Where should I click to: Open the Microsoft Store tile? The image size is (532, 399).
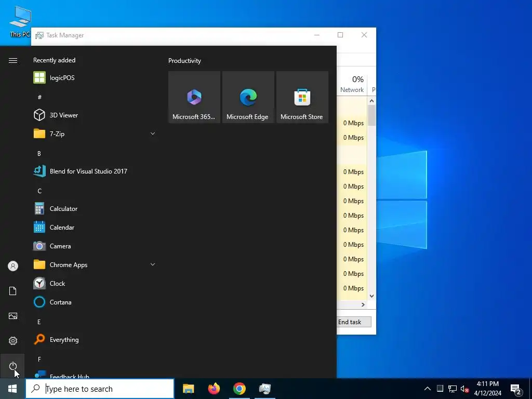302,97
